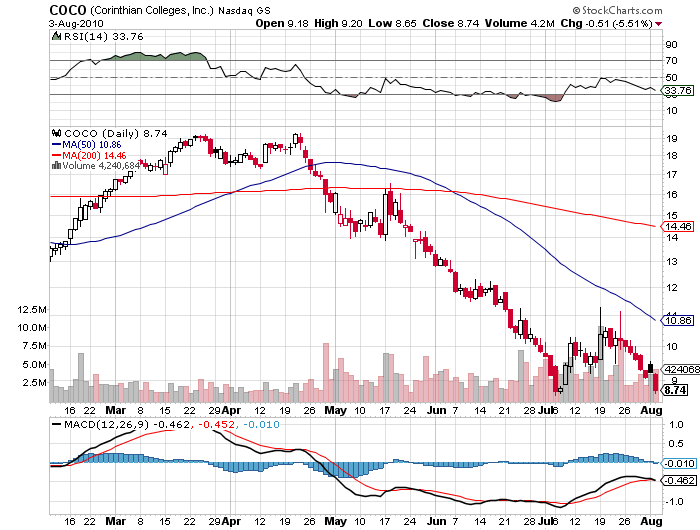Click the Volume 4,240,684 legend text

pos(101,166)
